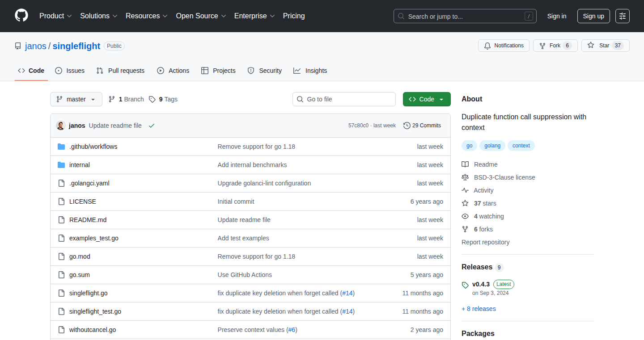Click the Fork icon button
The width and height of the screenshot is (644, 340).
[542, 46]
